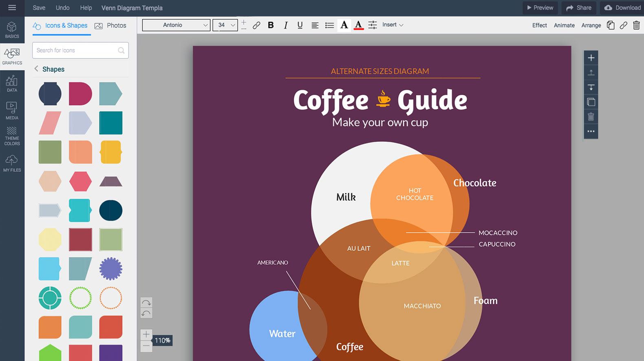This screenshot has width=644, height=361.
Task: Open the Theme Colors sidebar panel
Action: pos(12,136)
